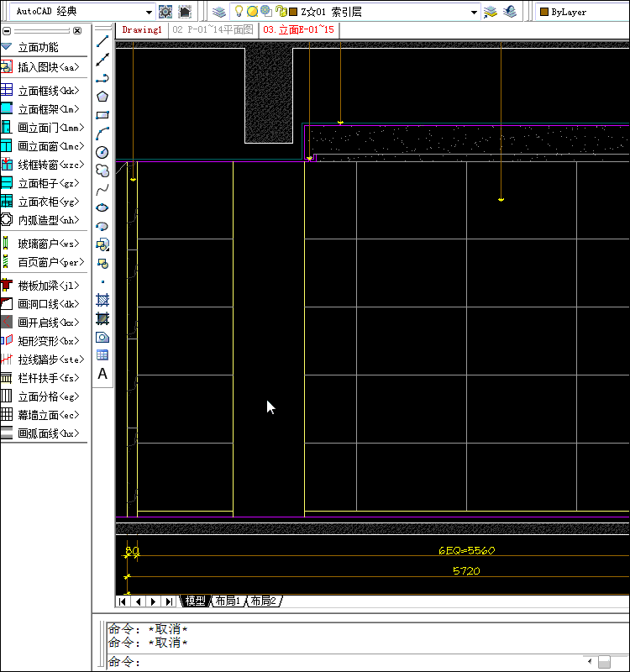The width and height of the screenshot is (630, 672).
Task: Collapse the 立面功能 palette header
Action: (x=7, y=47)
